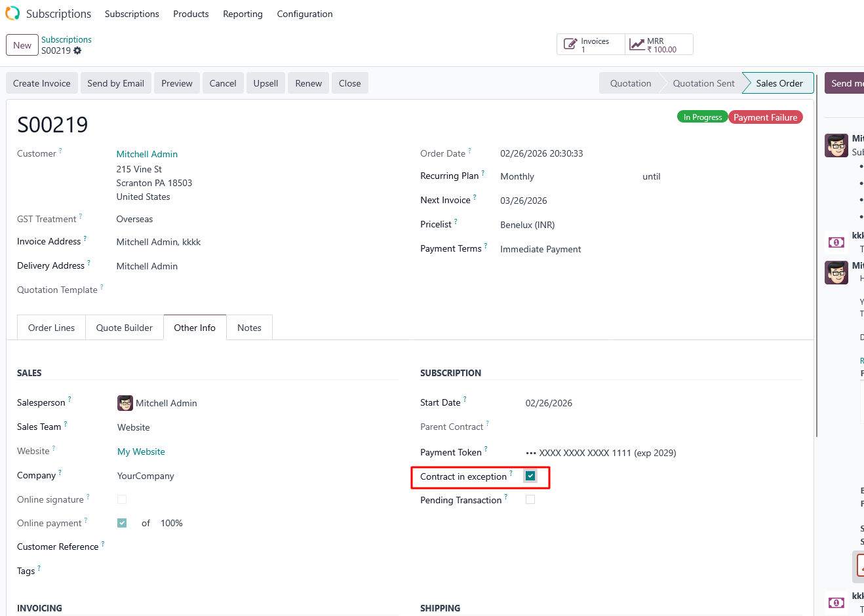Image resolution: width=864 pixels, height=616 pixels.
Task: Click the Close subscription button
Action: click(350, 83)
